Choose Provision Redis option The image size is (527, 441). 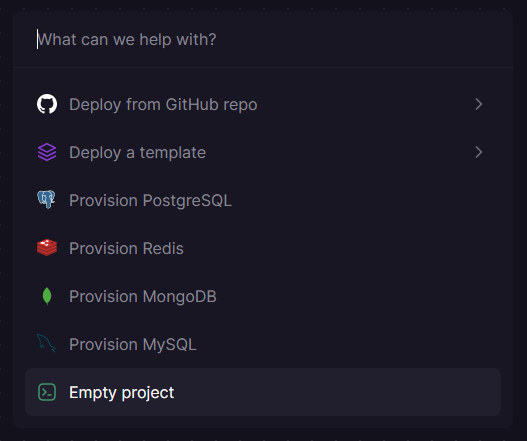point(263,248)
